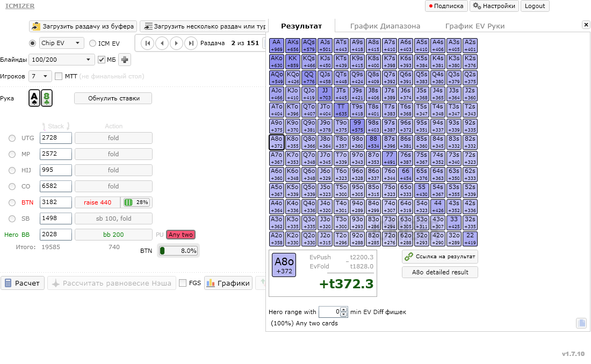Select ICM EV radio button
591x364 pixels.
93,43
